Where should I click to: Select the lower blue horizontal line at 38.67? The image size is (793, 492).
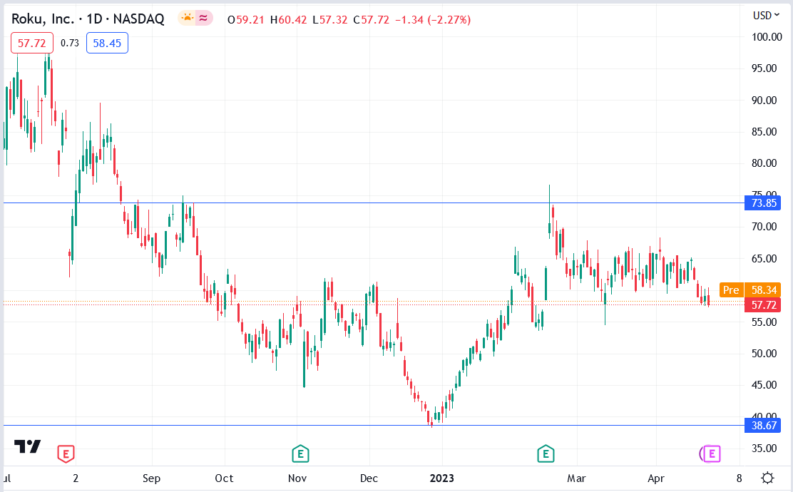click(374, 425)
